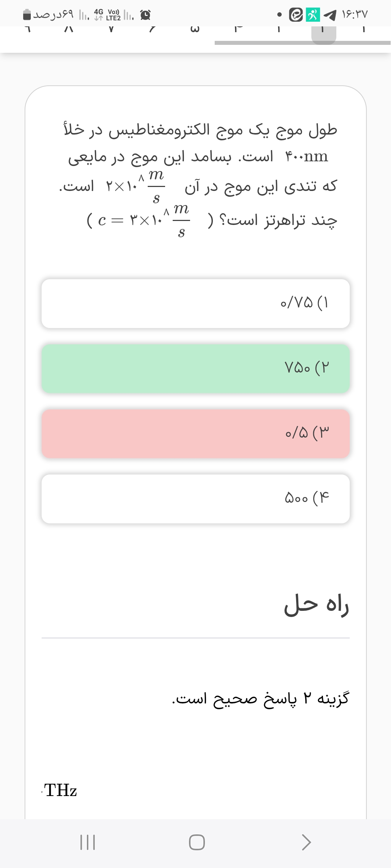Go to question 9 tab
391x868 pixels.
28,29
